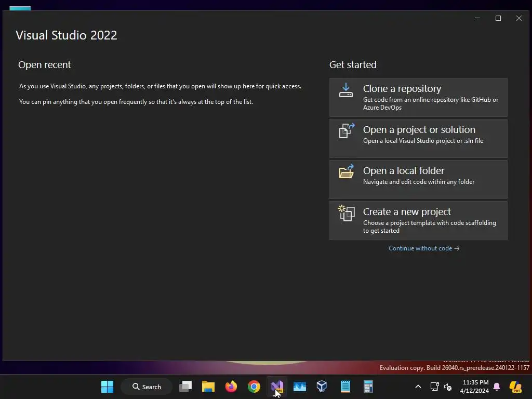The image size is (532, 399).
Task: Open the Clone a repository card
Action: (418, 97)
